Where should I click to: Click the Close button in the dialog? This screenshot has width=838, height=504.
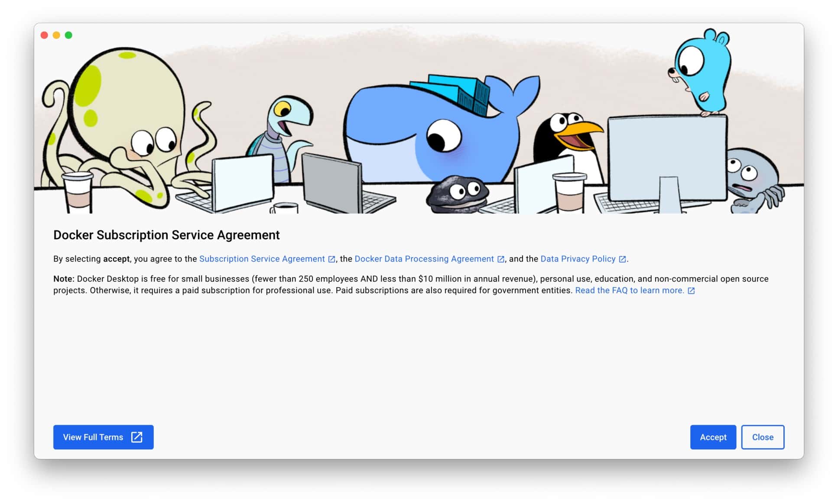coord(763,437)
